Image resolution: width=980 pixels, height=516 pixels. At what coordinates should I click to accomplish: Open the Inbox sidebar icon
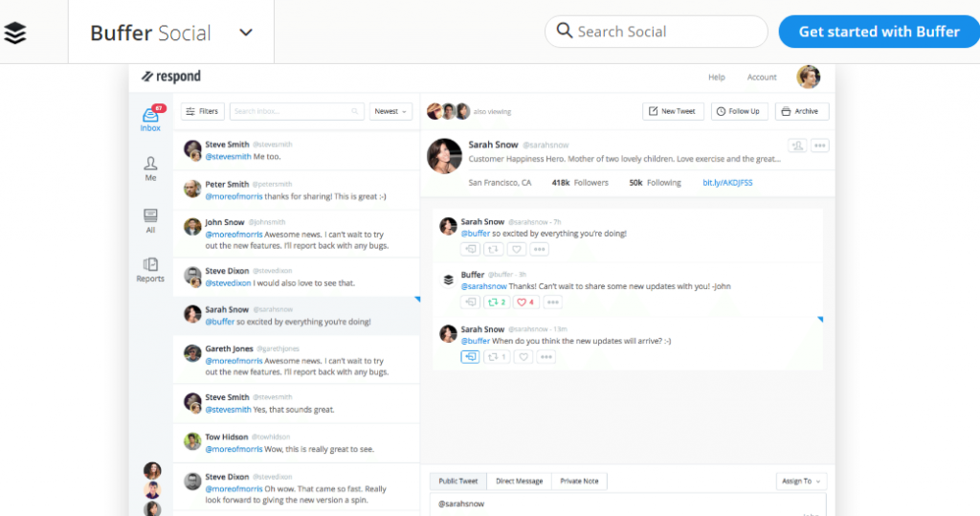[150, 119]
